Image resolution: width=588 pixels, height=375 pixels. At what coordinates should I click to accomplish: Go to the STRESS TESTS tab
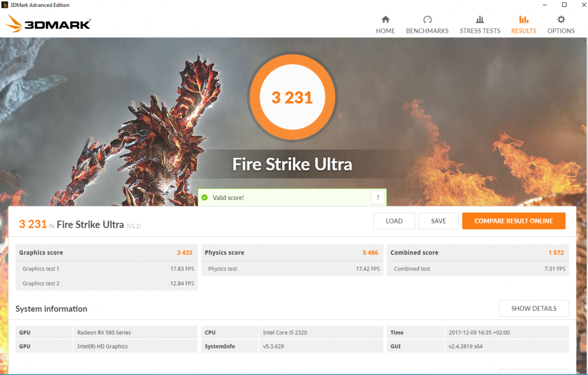click(x=480, y=25)
